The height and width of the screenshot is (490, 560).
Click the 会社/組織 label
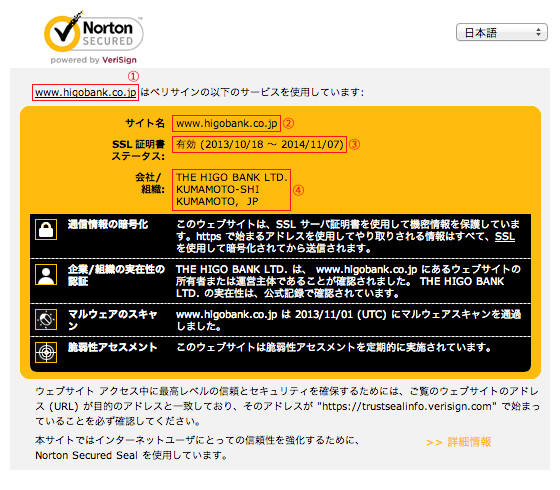coord(149,183)
